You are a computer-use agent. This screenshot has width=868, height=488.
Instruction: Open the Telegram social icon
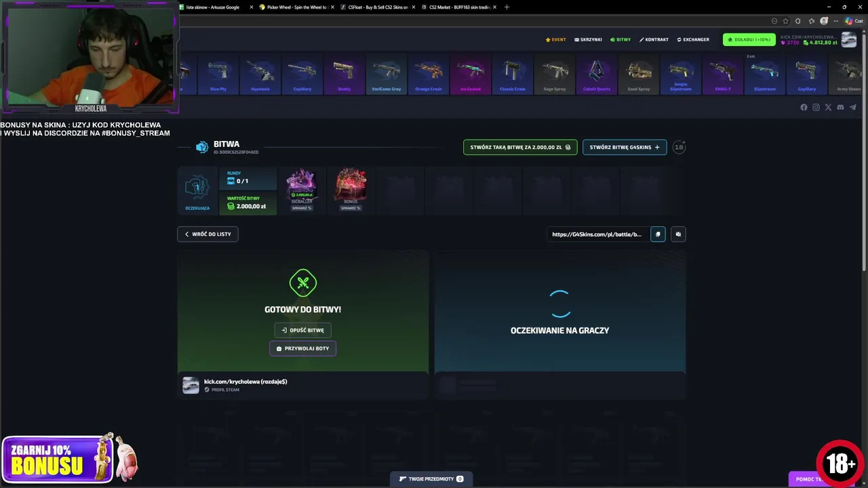[x=852, y=107]
